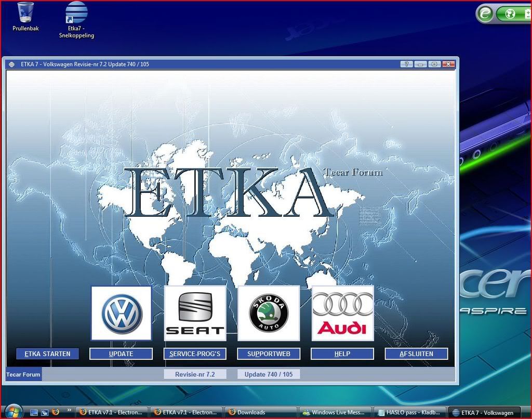Launch Firefox from the quick launch bar

coord(56,412)
